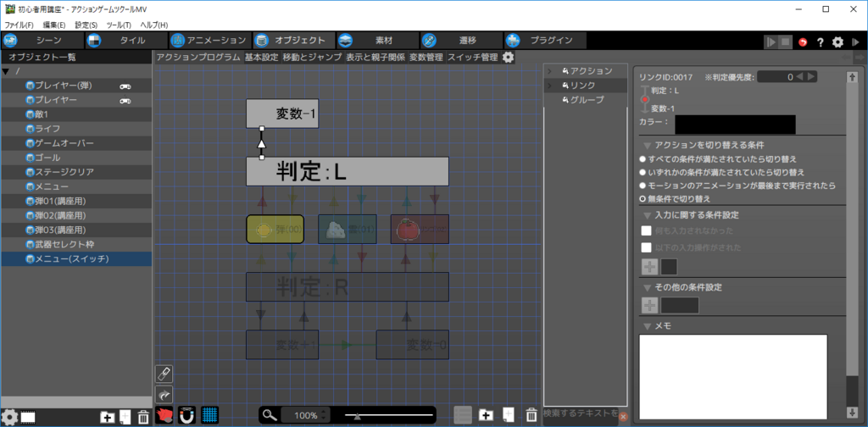Click the test play button in the top bar
The width and height of the screenshot is (868, 427).
pos(771,42)
